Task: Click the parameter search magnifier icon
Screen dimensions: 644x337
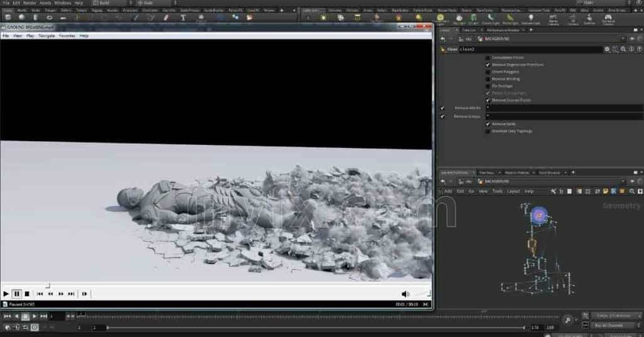Action: click(x=623, y=49)
